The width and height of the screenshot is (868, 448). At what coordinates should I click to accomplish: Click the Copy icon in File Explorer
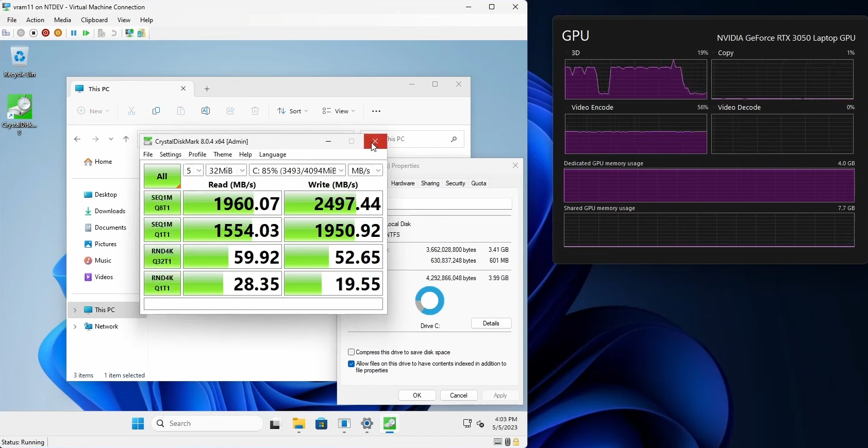(x=156, y=111)
